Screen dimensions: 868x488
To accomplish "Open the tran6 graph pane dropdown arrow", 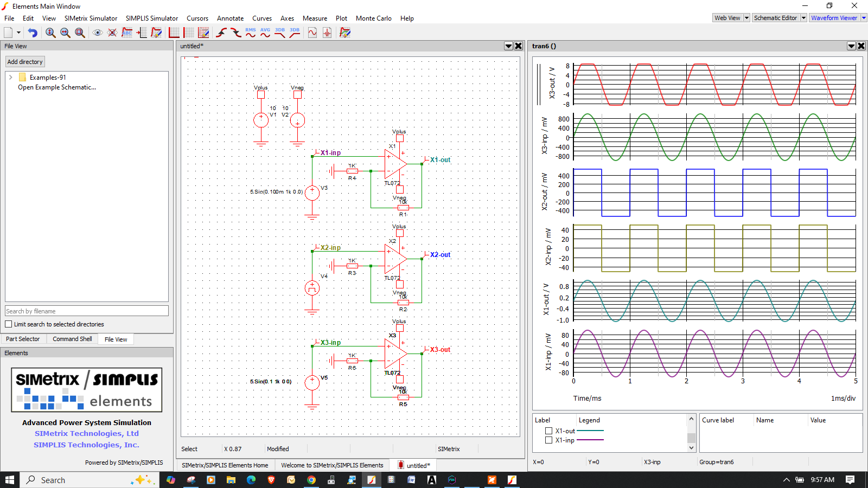I will coord(852,46).
